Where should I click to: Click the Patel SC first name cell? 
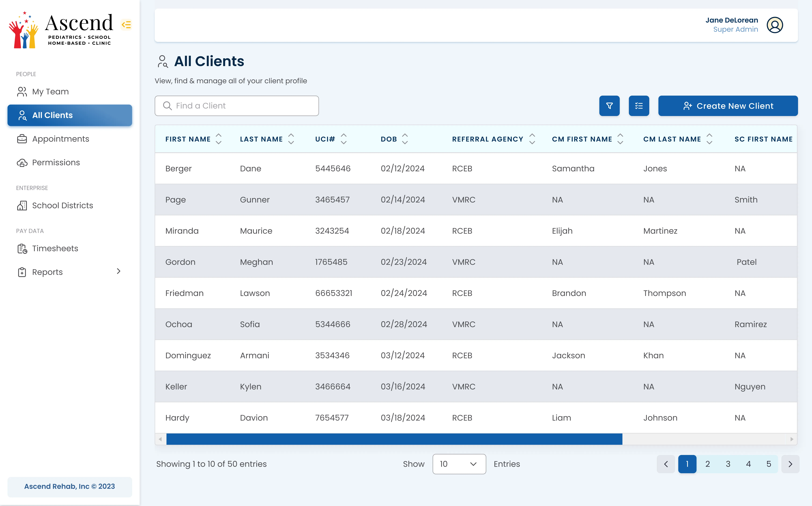tap(746, 262)
